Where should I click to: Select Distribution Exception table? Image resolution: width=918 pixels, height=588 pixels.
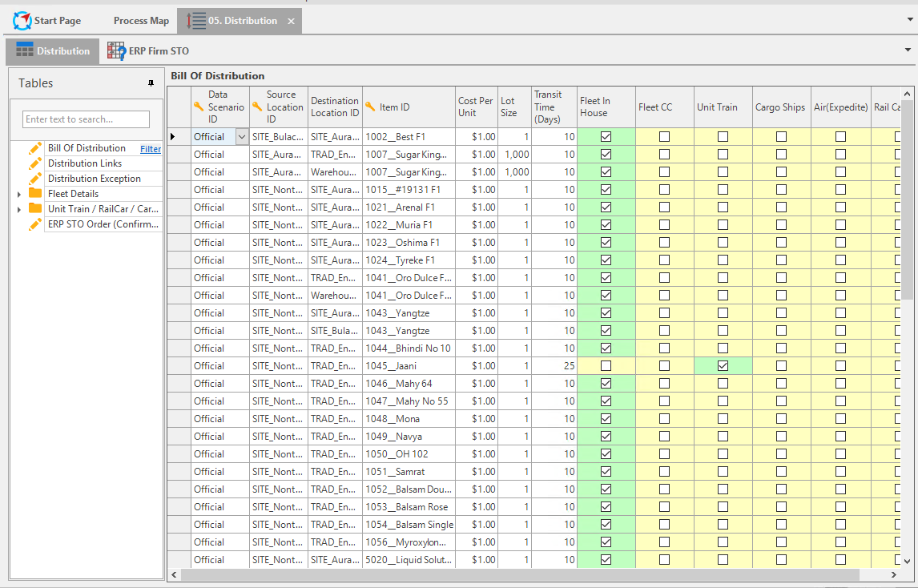click(95, 179)
